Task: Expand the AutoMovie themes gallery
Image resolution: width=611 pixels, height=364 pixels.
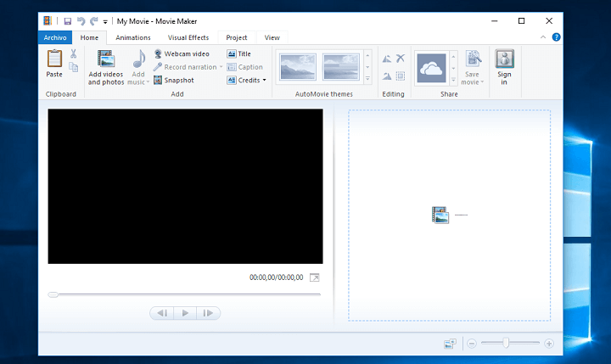Action: (x=367, y=79)
